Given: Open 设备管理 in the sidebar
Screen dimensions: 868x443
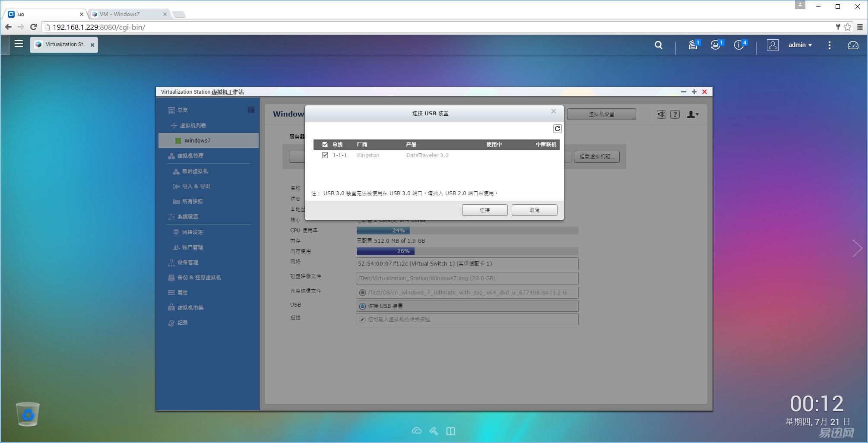Looking at the screenshot, I should 183,263.
